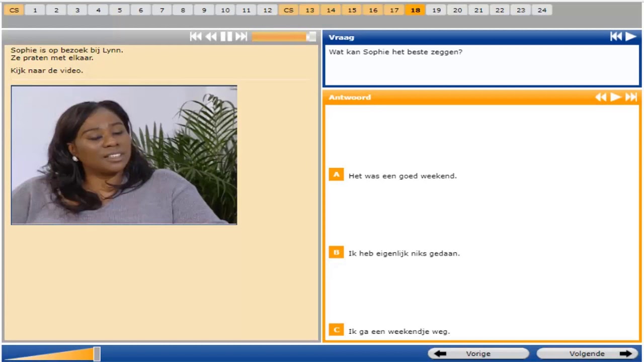This screenshot has height=362, width=644.
Task: Jump to question 13
Action: [x=310, y=10]
